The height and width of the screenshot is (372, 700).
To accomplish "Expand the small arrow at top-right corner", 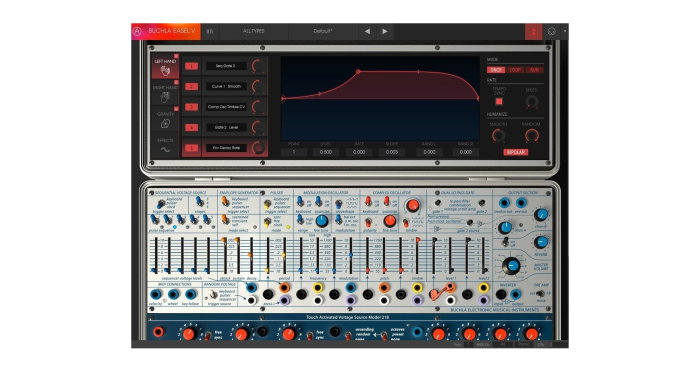I will [565, 32].
